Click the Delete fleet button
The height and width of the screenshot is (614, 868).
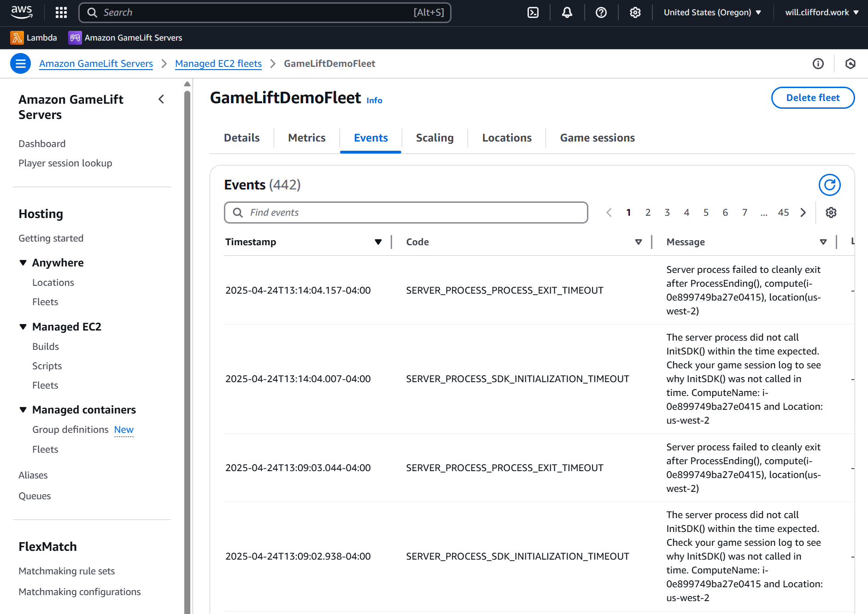click(813, 98)
